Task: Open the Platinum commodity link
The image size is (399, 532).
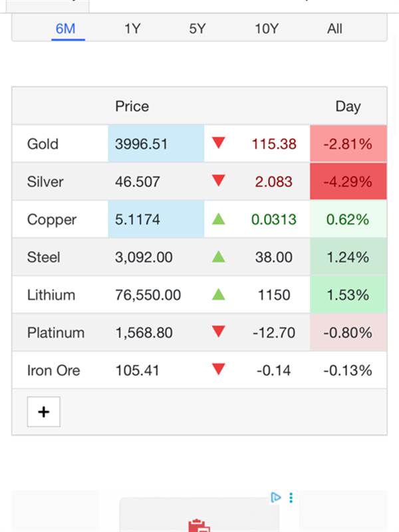Action: click(x=55, y=332)
